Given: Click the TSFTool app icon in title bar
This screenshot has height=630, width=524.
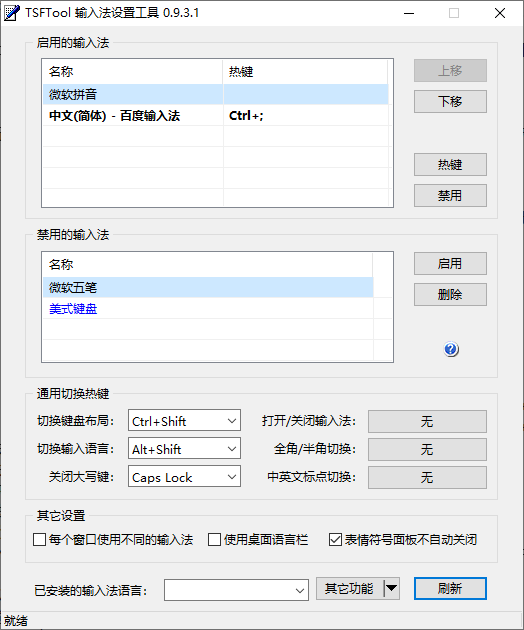Looking at the screenshot, I should click(x=11, y=13).
